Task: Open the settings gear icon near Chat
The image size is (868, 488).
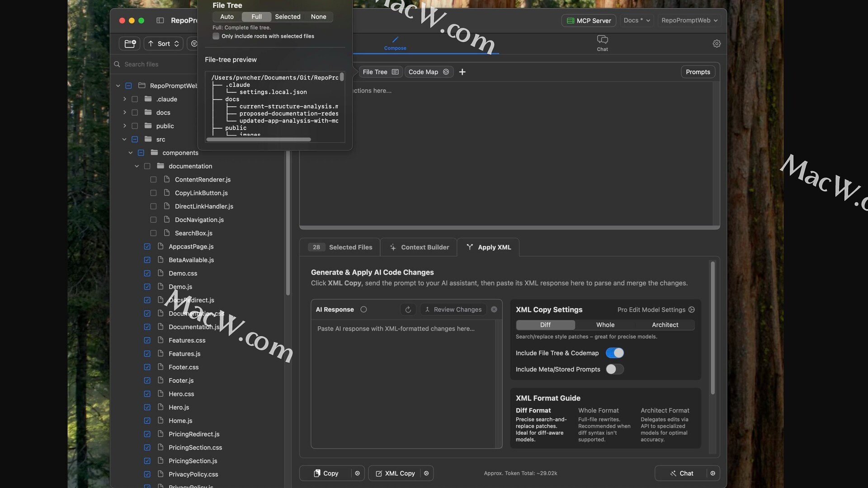Action: point(717,43)
